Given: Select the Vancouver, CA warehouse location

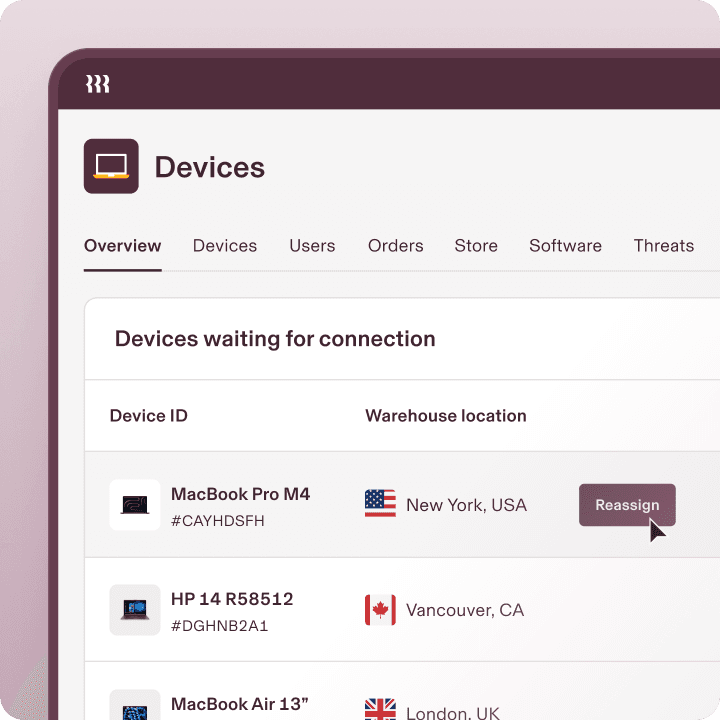Looking at the screenshot, I should point(464,610).
